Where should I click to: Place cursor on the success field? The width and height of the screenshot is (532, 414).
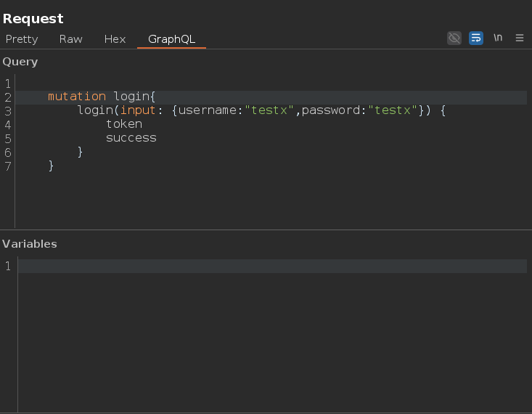click(131, 138)
